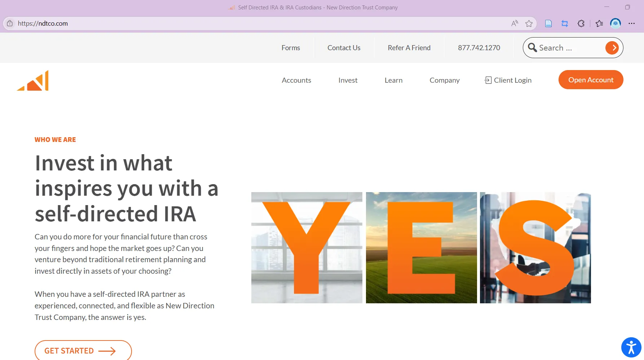Click the Open Account button
This screenshot has width=644, height=360.
pyautogui.click(x=591, y=80)
